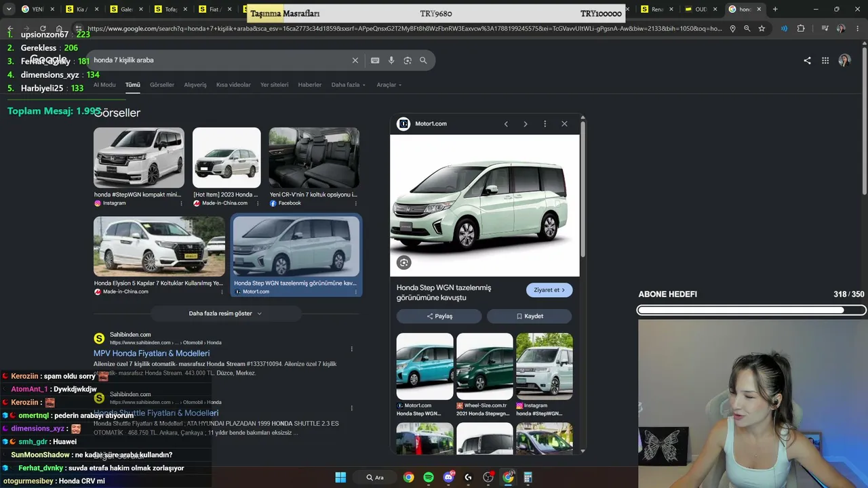Open the Google account avatar
868x488 pixels.
pos(844,60)
